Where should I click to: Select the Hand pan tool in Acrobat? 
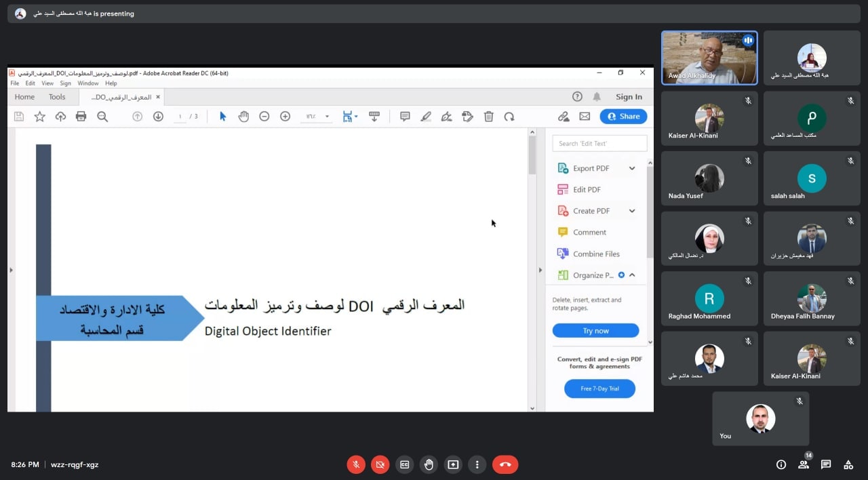click(x=243, y=117)
